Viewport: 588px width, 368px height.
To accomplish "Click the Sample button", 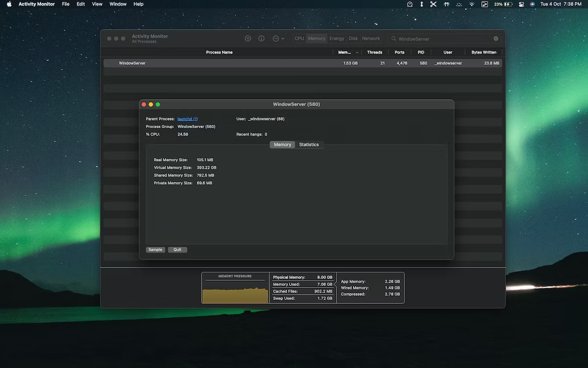I will click(155, 250).
